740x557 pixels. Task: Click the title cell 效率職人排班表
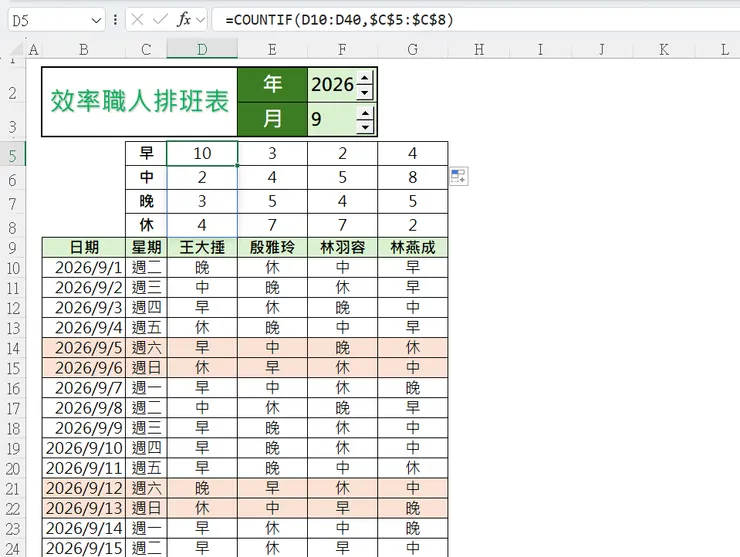(140, 101)
